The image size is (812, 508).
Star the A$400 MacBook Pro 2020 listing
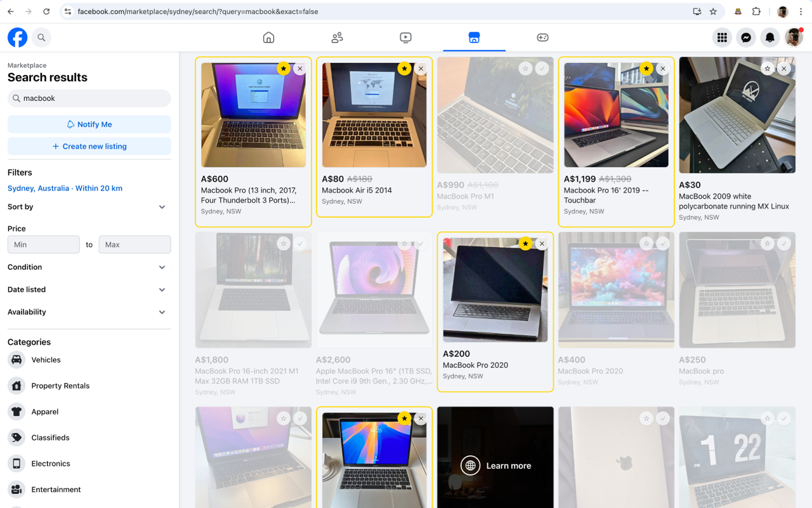coord(646,243)
